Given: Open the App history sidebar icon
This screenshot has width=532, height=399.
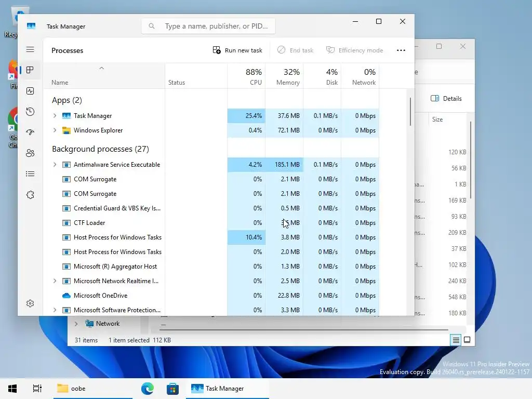Looking at the screenshot, I should pos(30,112).
